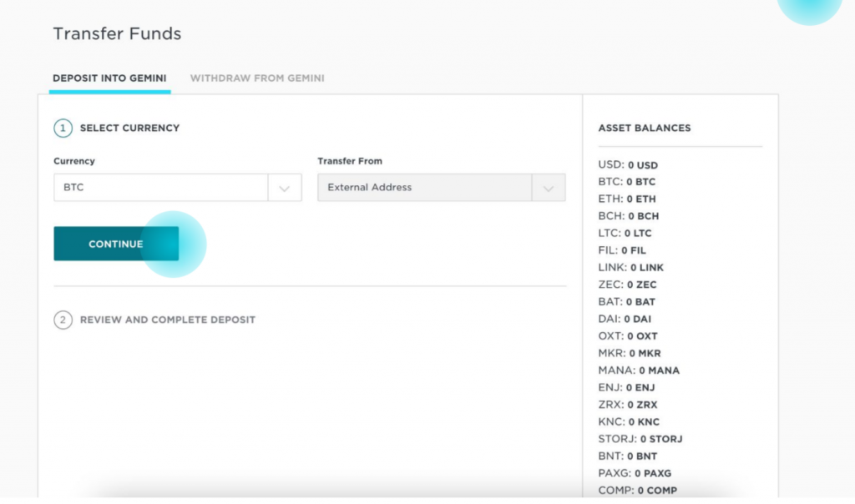
Task: Click the ENJ: 0 ENJ balance row
Action: coord(626,387)
